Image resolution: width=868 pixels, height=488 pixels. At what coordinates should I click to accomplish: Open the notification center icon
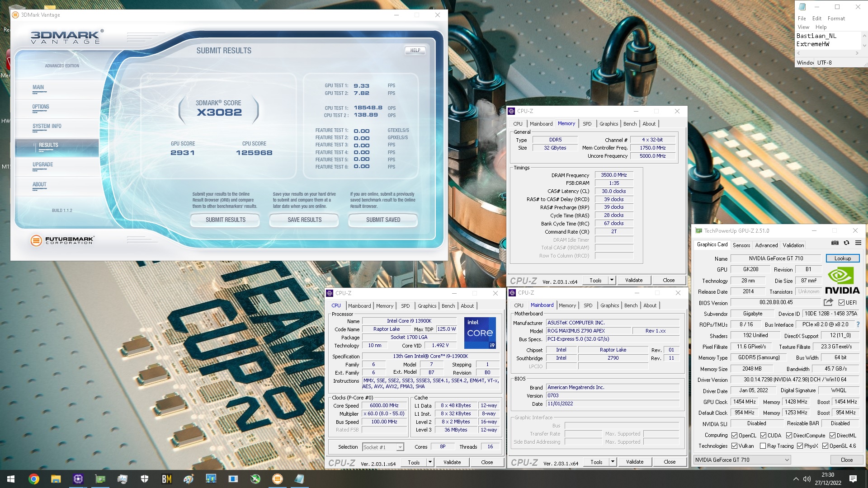853,479
